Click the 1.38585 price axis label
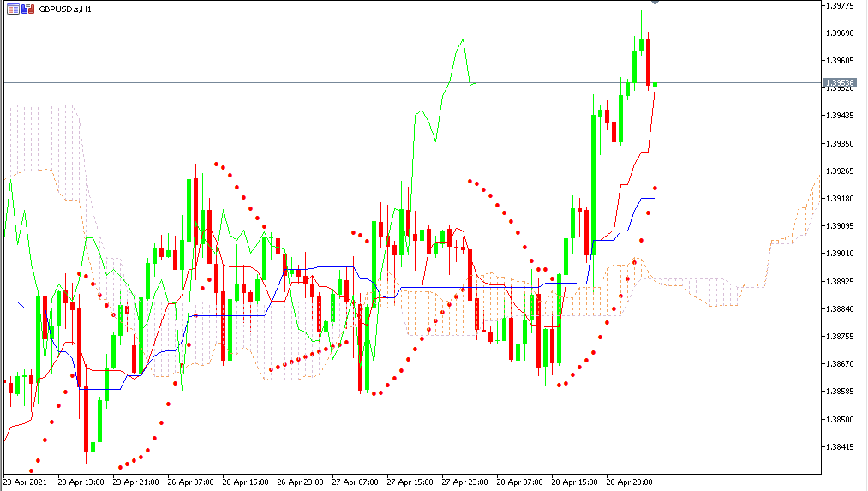 pos(840,392)
